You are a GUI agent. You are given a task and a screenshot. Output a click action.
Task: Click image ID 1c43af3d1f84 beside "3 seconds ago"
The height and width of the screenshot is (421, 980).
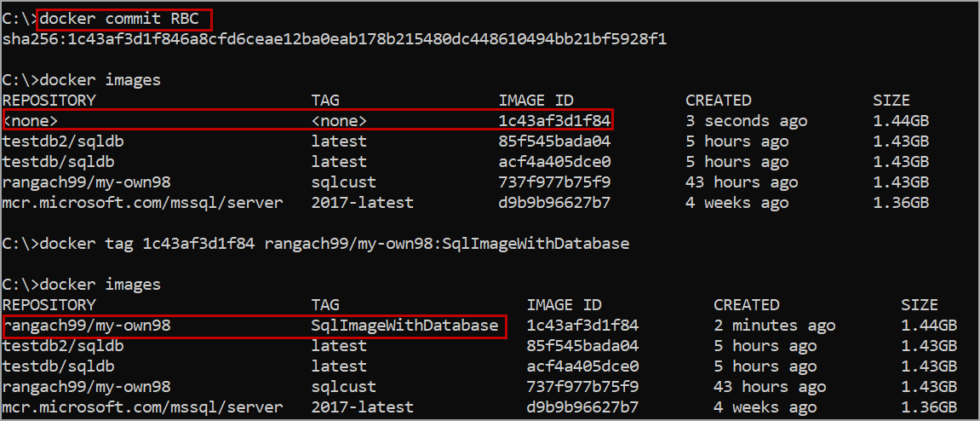(x=554, y=121)
